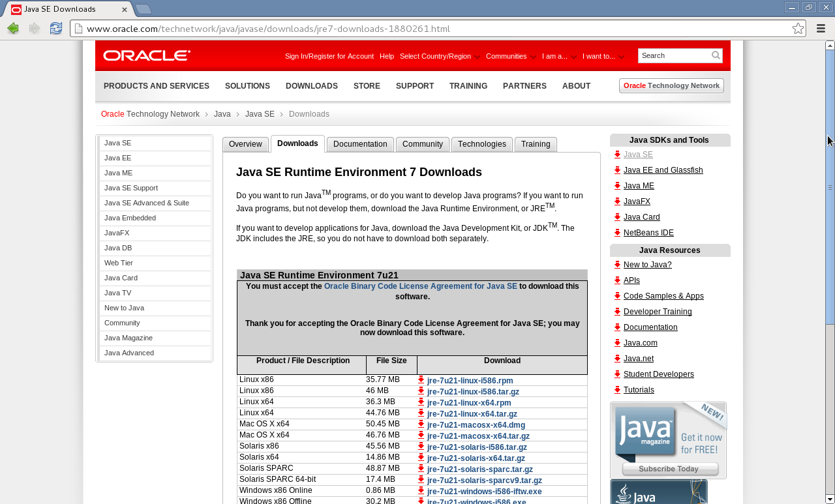The image size is (835, 504).
Task: Click download arrow for jre-7u21-solaris-sparc.tar.gz
Action: 421,469
